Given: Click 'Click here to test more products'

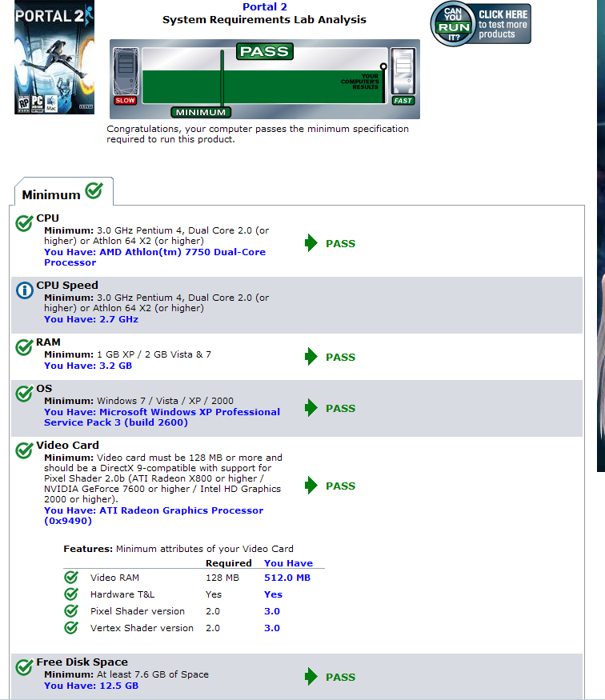Looking at the screenshot, I should click(x=503, y=24).
